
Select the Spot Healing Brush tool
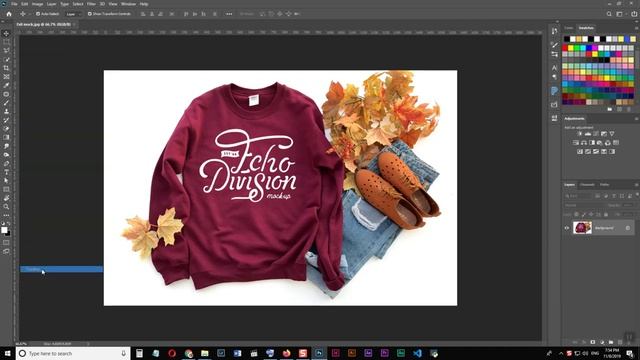[6, 94]
